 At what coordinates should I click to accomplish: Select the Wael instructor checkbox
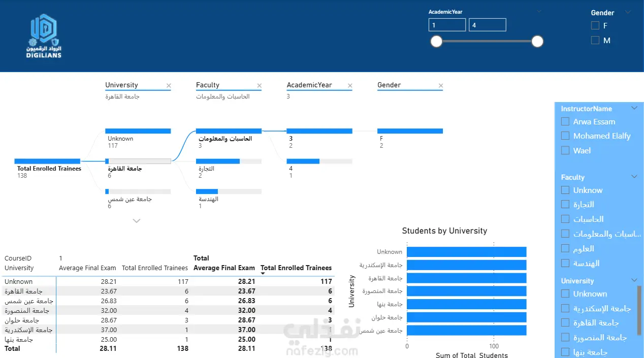pos(565,150)
